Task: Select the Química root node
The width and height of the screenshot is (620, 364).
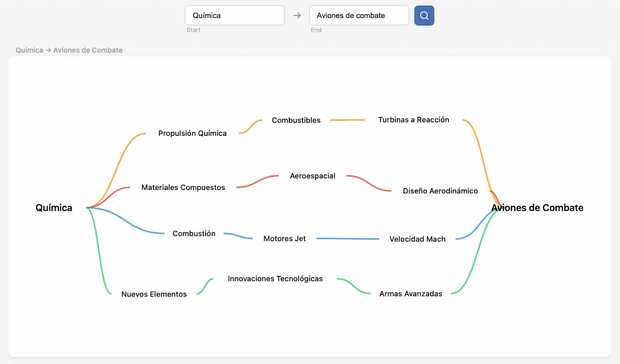Action: tap(53, 208)
